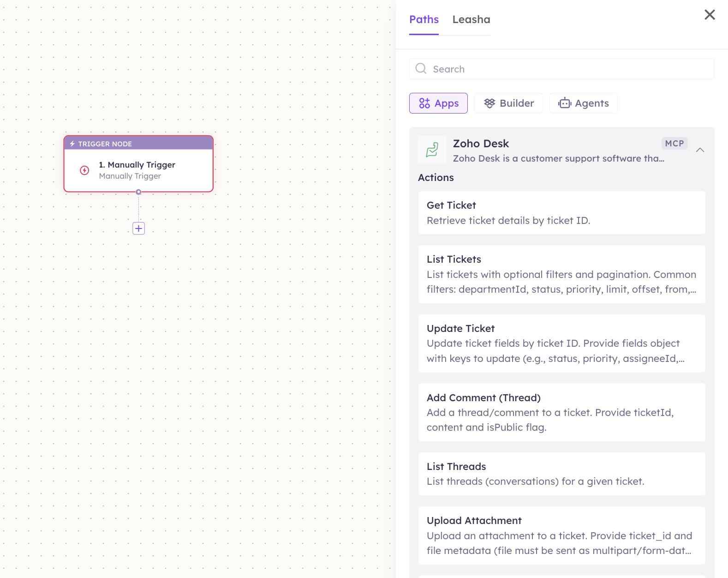The image size is (728, 578).
Task: Click the Agents robot icon
Action: (565, 103)
